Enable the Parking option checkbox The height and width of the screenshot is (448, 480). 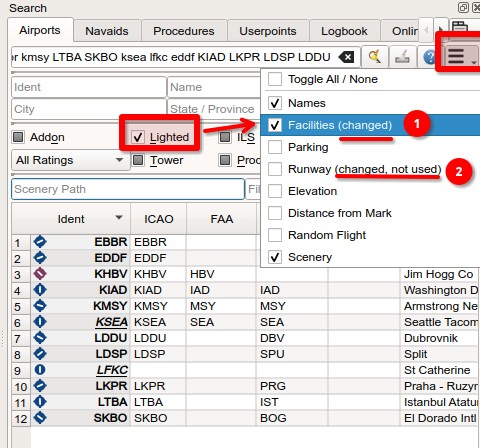pos(275,147)
